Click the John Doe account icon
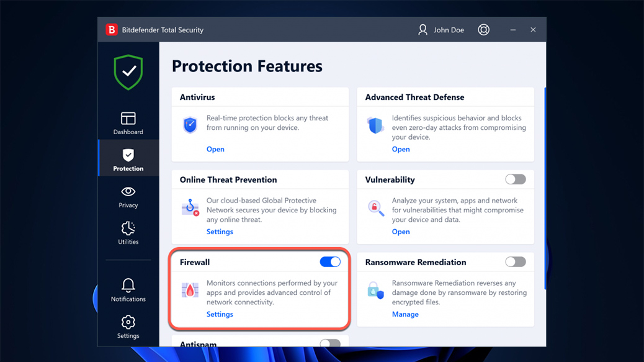 click(x=423, y=30)
